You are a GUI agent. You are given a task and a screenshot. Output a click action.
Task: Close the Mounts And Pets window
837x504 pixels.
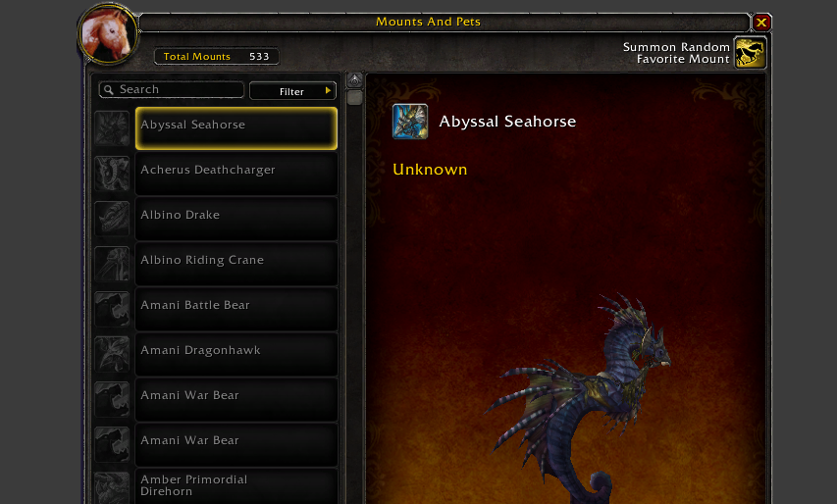[x=761, y=23]
